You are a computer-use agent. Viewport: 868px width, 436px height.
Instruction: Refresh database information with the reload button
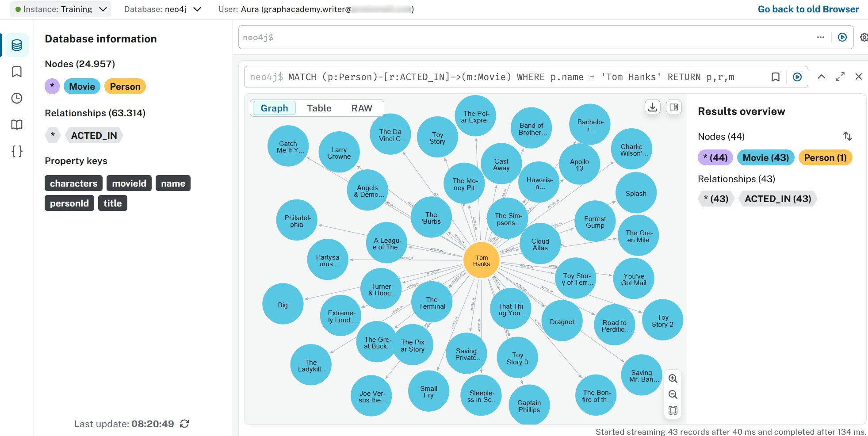click(x=184, y=424)
